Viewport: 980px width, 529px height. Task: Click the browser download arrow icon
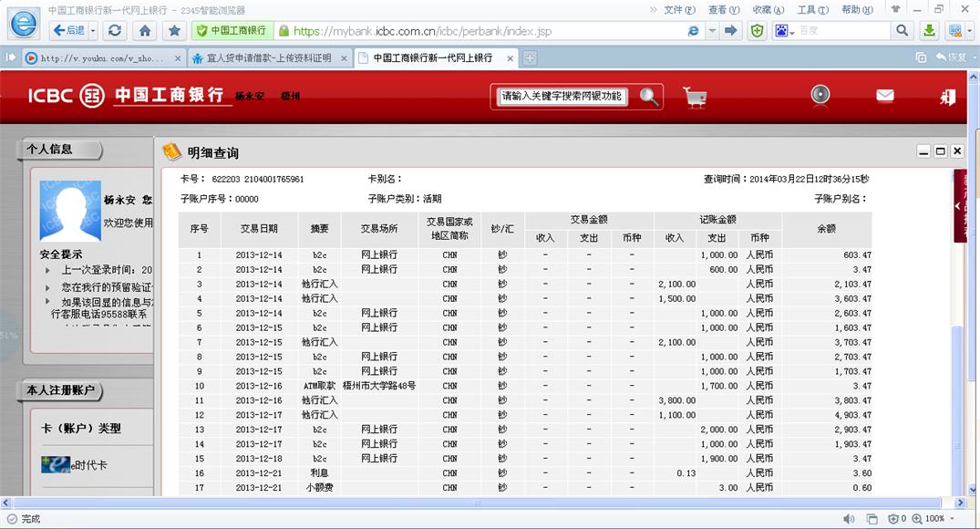929,30
